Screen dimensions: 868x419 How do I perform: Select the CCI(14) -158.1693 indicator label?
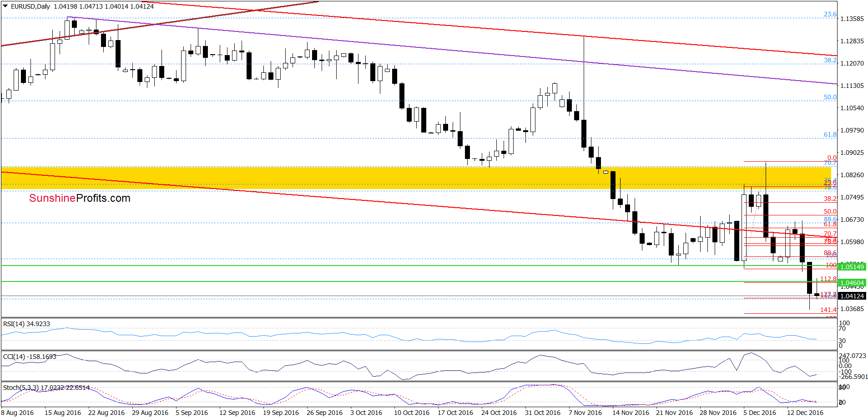pos(30,357)
